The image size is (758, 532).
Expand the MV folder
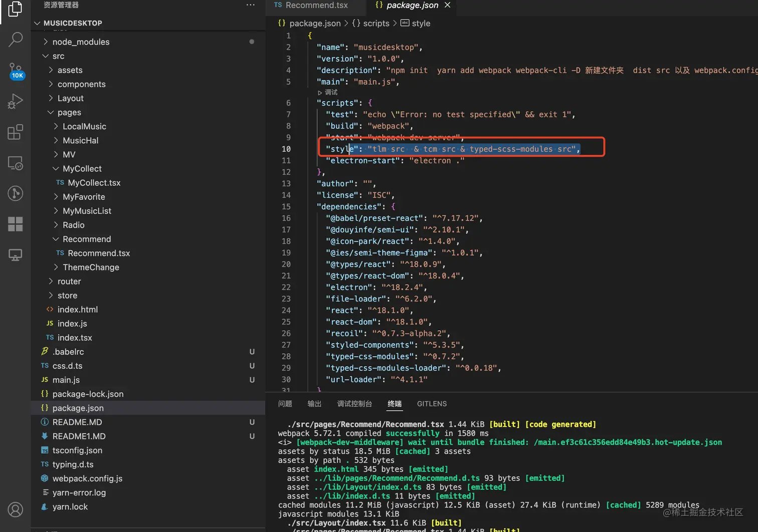coord(148,154)
